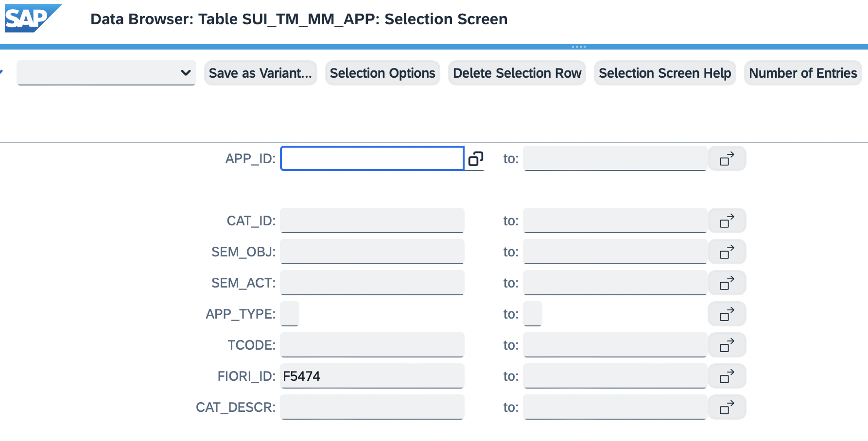Open Selection Options
Image resolution: width=868 pixels, height=441 pixels.
(382, 73)
